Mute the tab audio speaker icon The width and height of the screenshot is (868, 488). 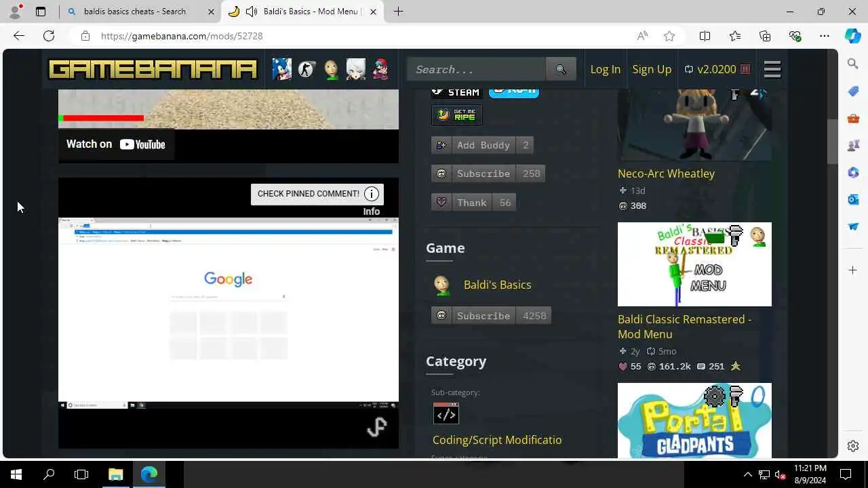point(252,12)
